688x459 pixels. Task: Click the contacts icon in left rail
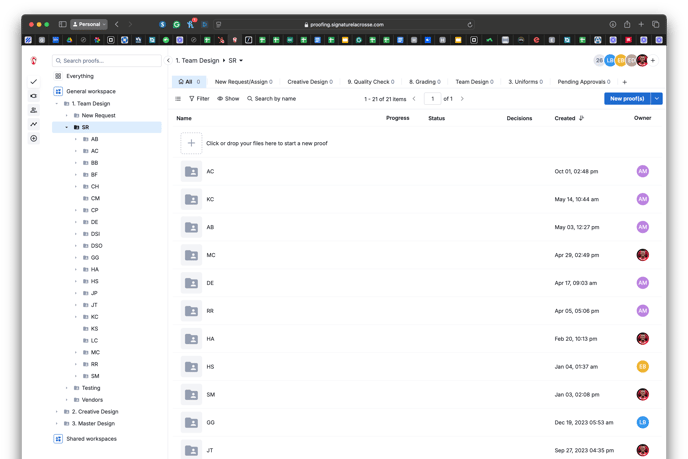point(34,110)
